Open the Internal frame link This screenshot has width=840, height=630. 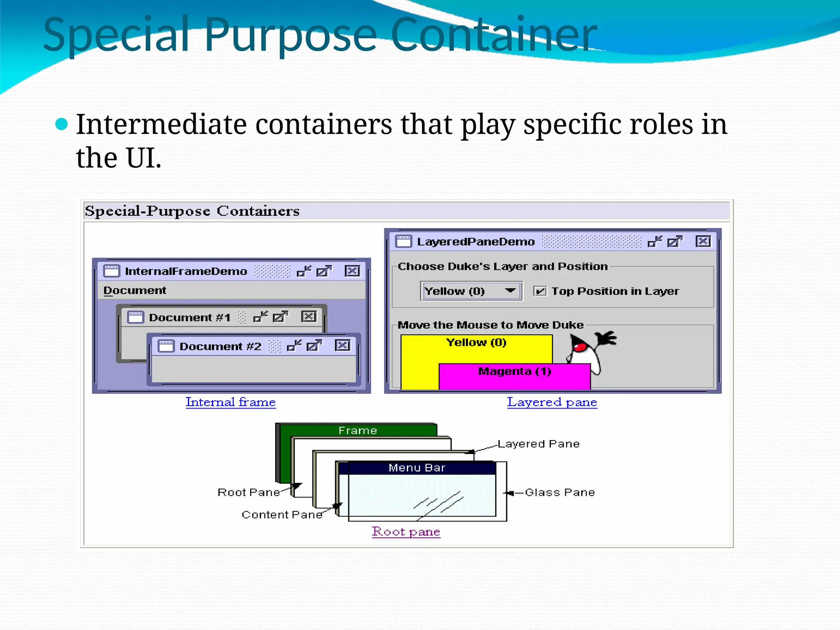tap(231, 402)
